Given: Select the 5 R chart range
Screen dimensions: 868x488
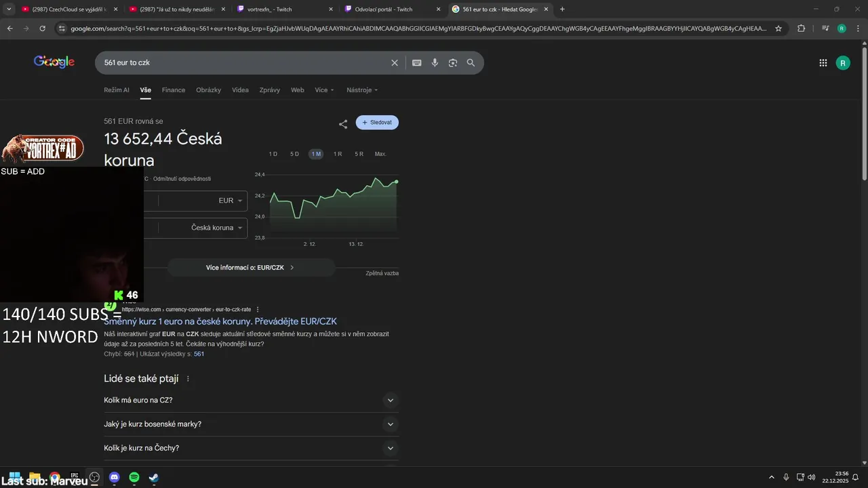Looking at the screenshot, I should pos(359,154).
